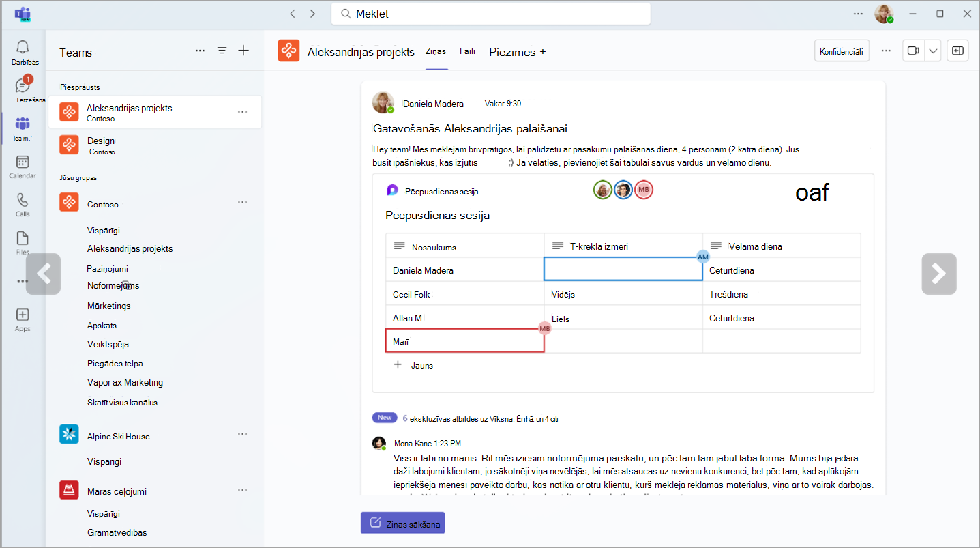Add a tab with the plus icon
The height and width of the screenshot is (548, 980).
pyautogui.click(x=543, y=52)
